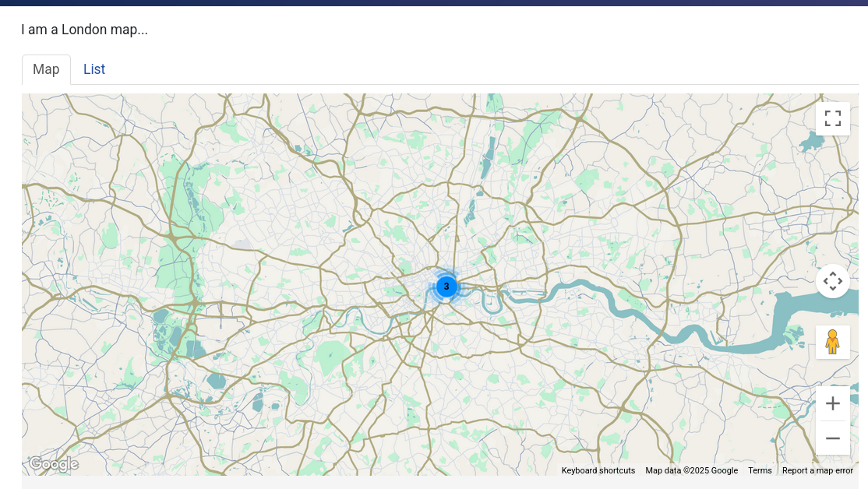Click Report a map error
Screen dimensions: 868x489
coord(817,470)
